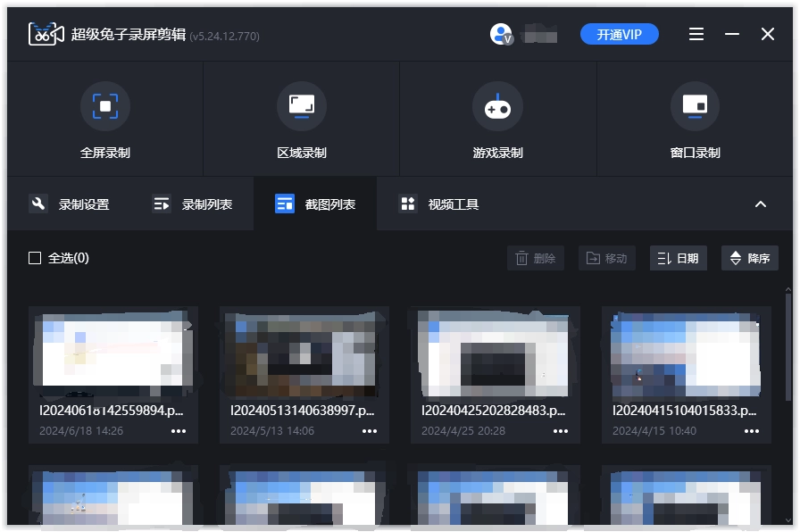Open the date (日期) sort dropdown

(678, 258)
